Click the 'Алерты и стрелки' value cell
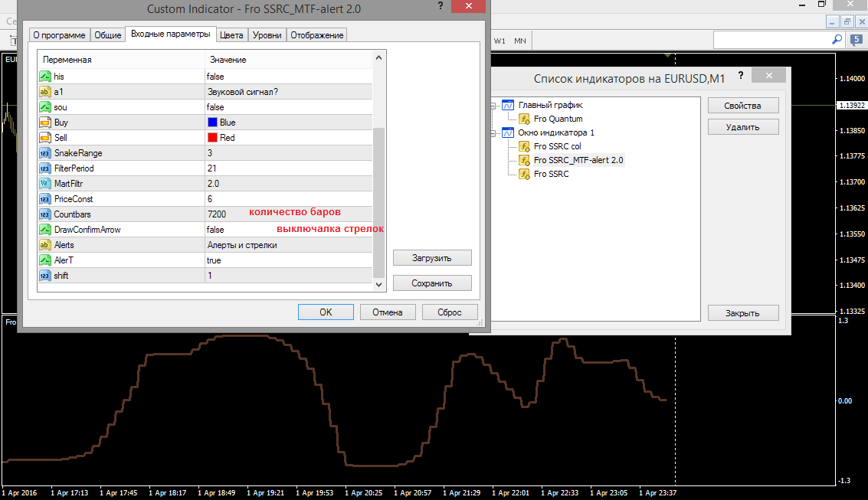The height and width of the screenshot is (500, 868). [x=288, y=245]
